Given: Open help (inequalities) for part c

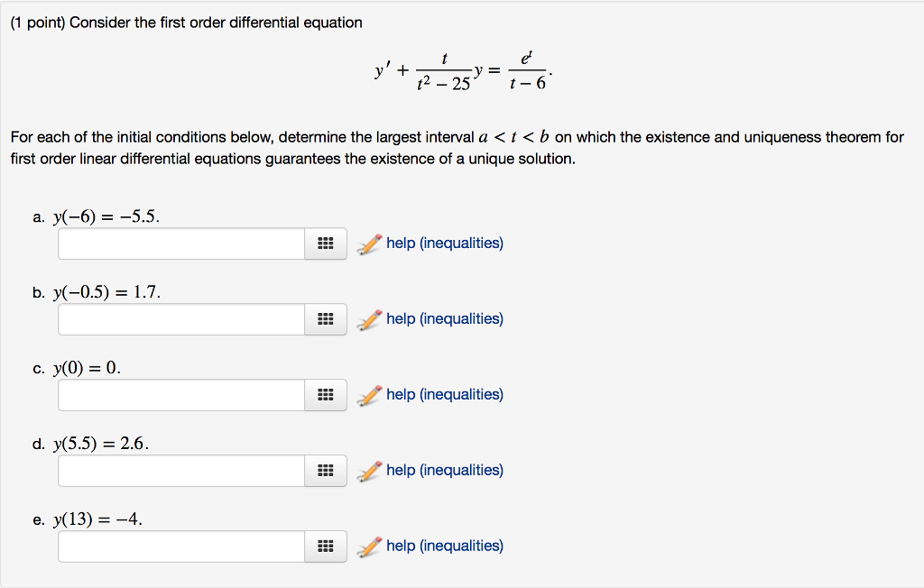Looking at the screenshot, I should [445, 394].
